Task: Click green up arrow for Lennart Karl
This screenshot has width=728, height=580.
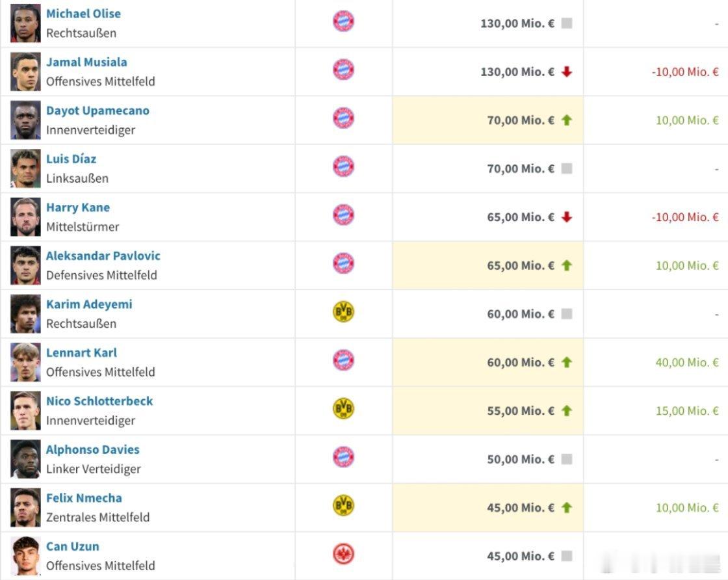Action: (567, 362)
